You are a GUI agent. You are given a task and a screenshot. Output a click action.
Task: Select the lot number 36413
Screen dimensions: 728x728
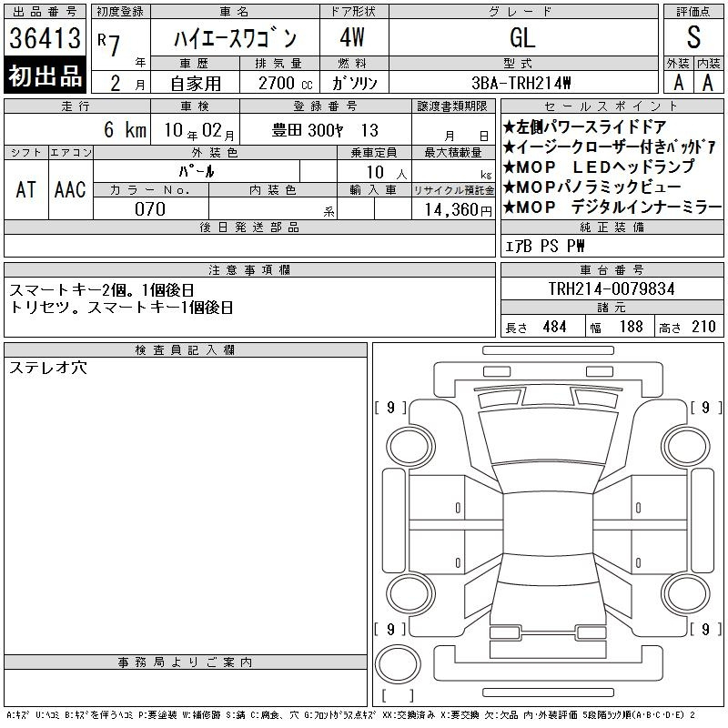pyautogui.click(x=45, y=39)
